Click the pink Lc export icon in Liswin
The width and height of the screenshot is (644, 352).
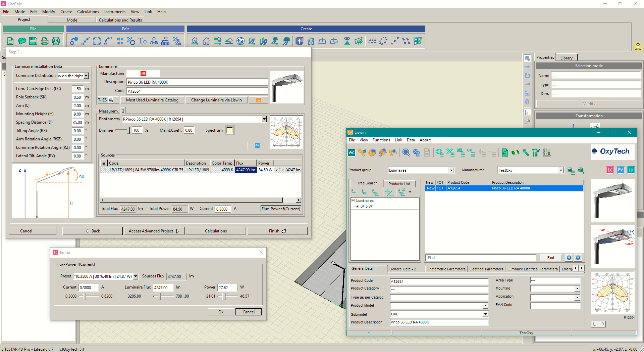[610, 170]
